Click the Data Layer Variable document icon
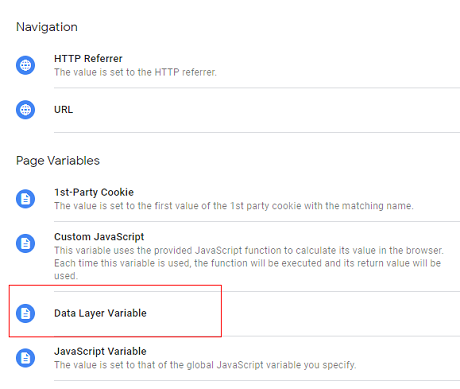The image size is (460, 389). [25, 313]
